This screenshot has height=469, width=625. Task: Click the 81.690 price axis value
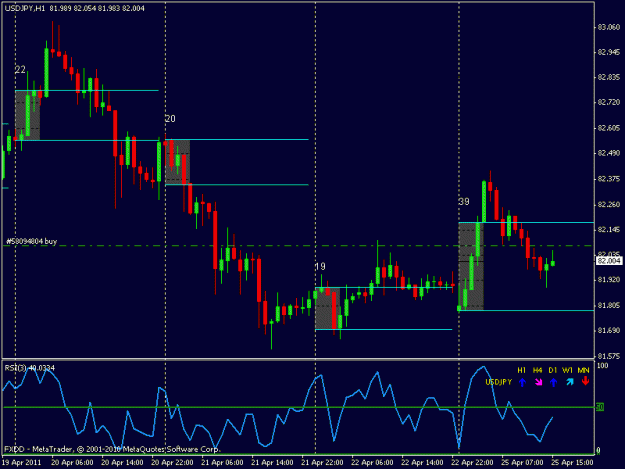point(609,331)
